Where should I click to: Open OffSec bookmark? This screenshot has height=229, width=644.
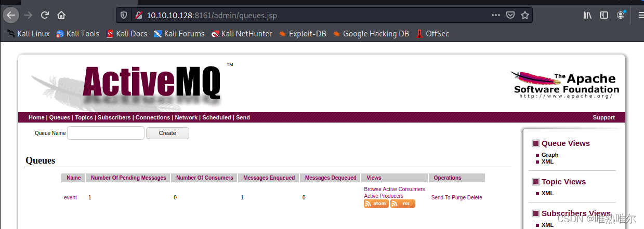tap(432, 34)
